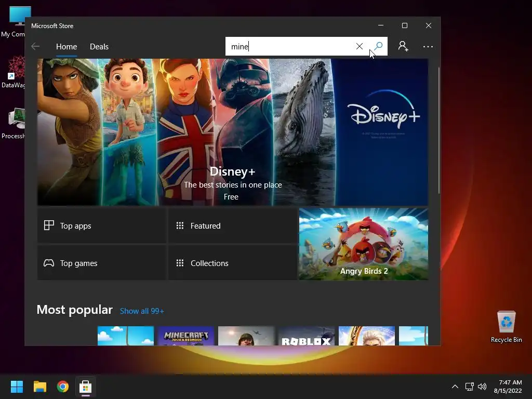Show hidden tray icons chevron
Image resolution: width=532 pixels, height=399 pixels.
(x=455, y=387)
